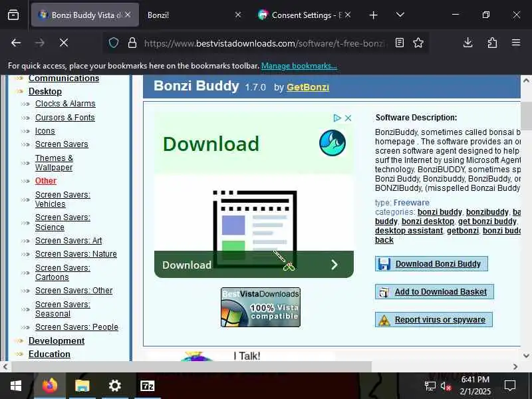Click the round wave logo in ad

click(332, 143)
